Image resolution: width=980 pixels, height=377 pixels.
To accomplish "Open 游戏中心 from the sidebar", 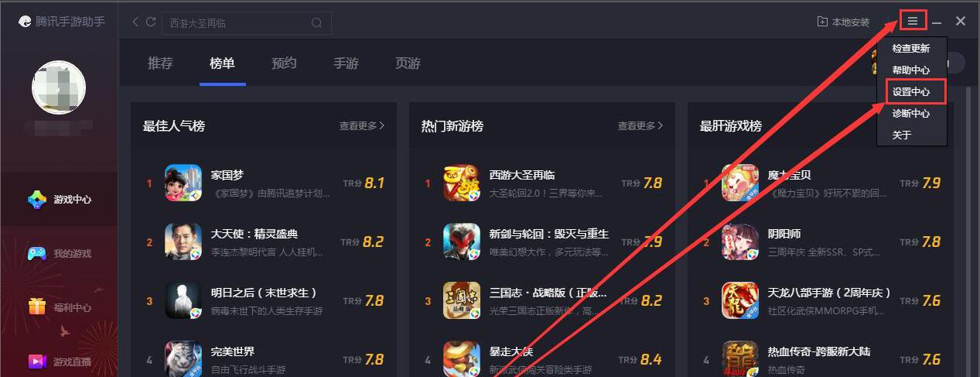I will 60,200.
